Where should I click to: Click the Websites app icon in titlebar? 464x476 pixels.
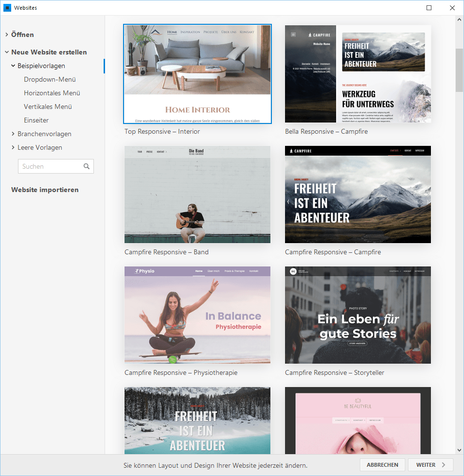7,7
